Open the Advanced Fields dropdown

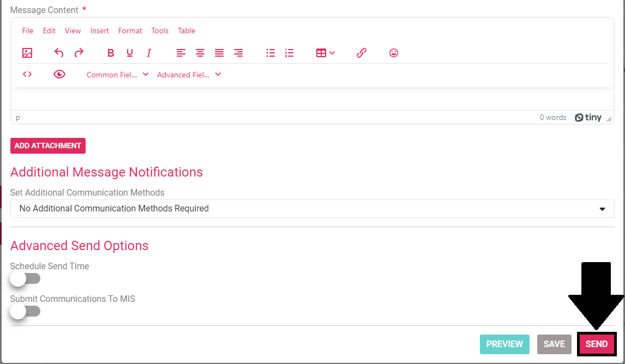[x=189, y=75]
